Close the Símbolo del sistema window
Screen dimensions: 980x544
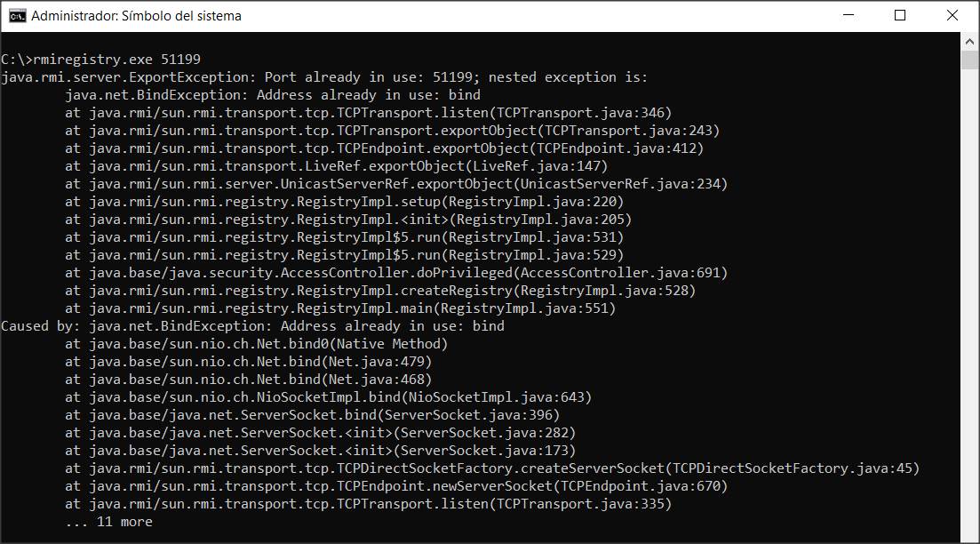tap(952, 16)
